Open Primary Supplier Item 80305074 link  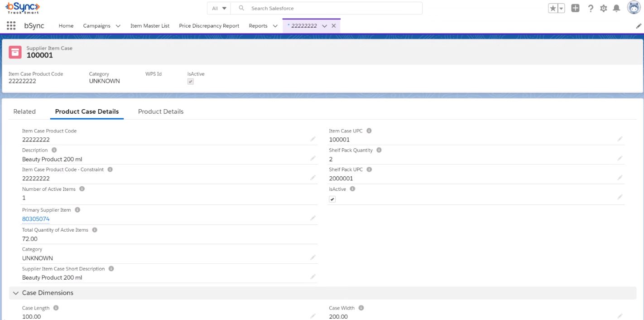point(36,219)
